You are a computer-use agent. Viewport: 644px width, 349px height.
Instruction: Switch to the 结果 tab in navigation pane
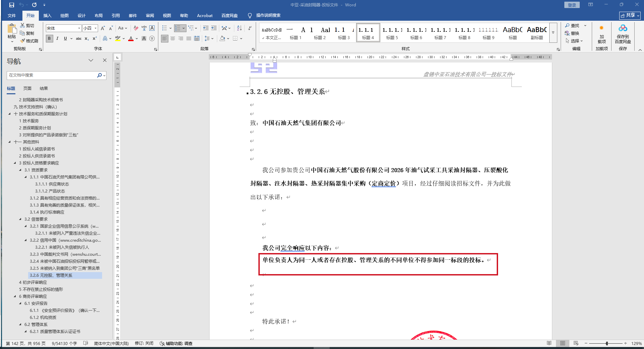click(x=44, y=89)
